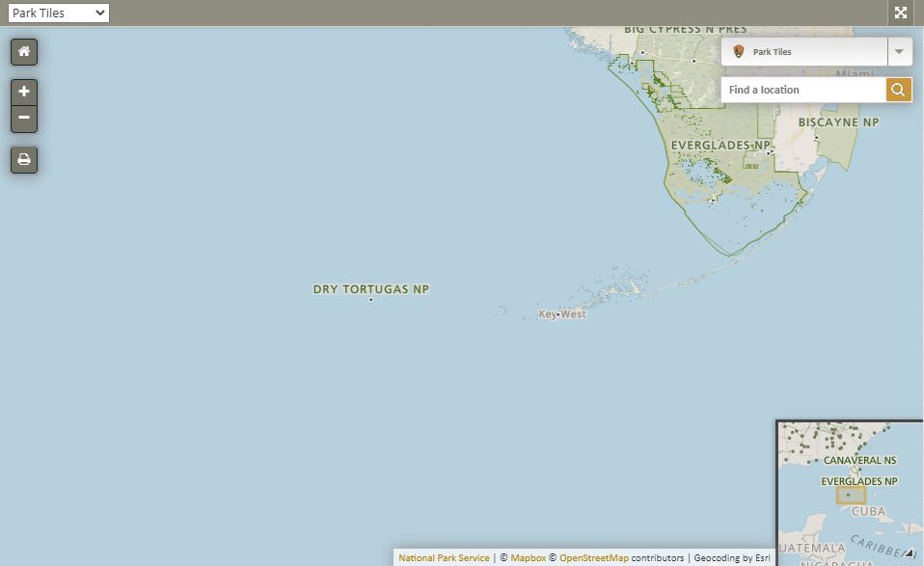
Task: Expand the base layer switcher dropdown arrow
Action: (900, 52)
